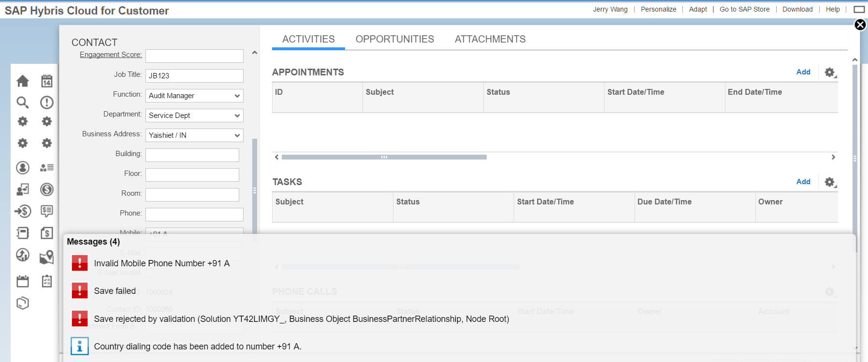Viewport: 868px width, 362px height.
Task: Open the clipboard checklist icon in sidebar
Action: pyautogui.click(x=47, y=281)
